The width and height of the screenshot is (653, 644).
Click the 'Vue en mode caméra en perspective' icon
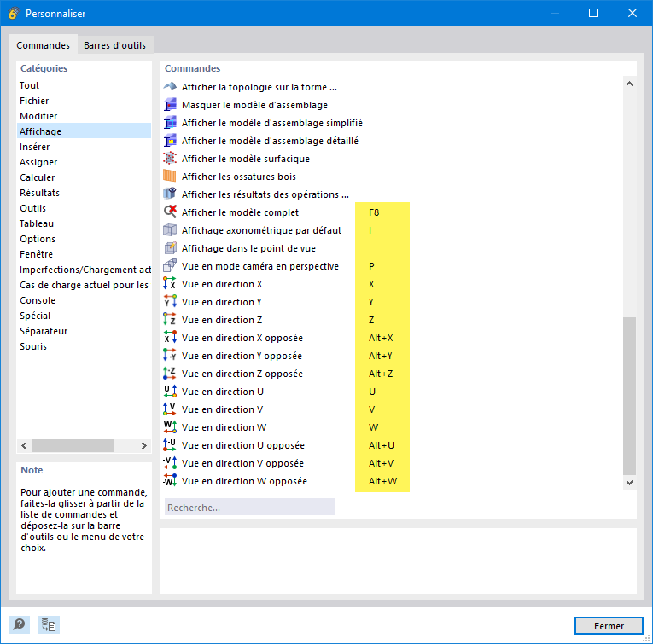[x=170, y=266]
